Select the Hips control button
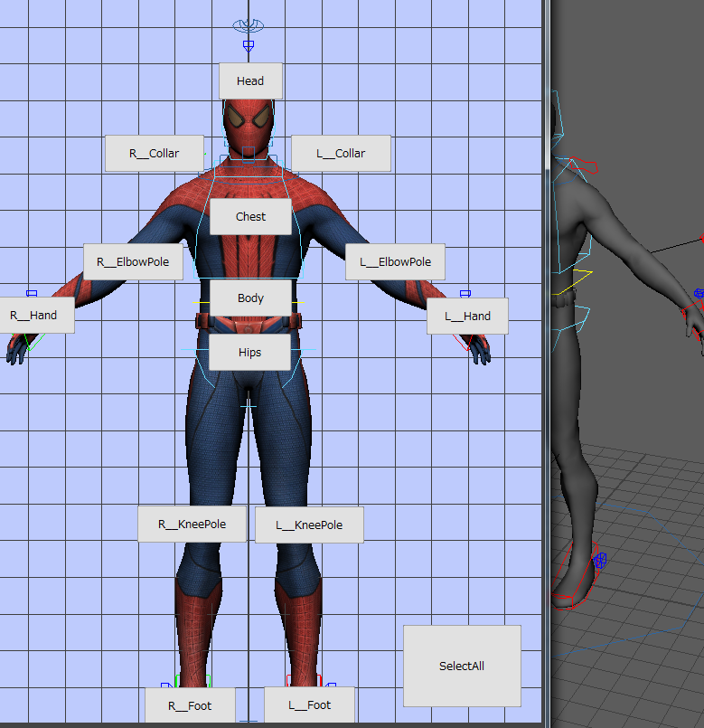 click(249, 353)
